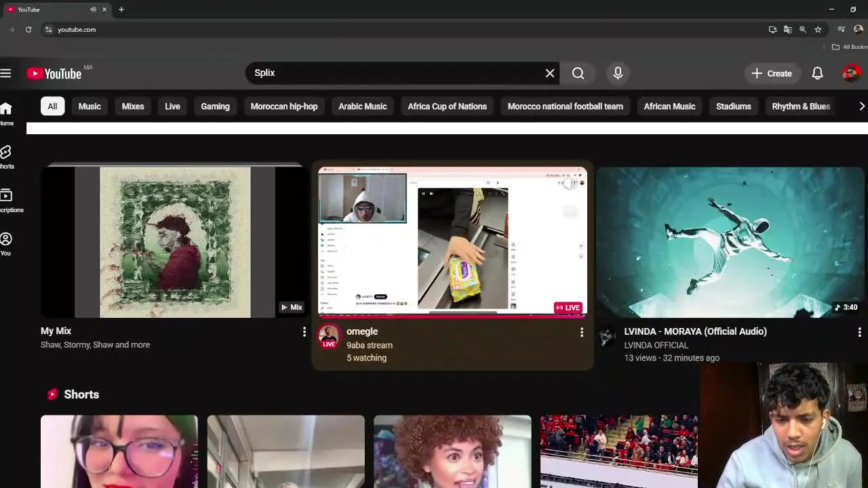This screenshot has height=488, width=868.
Task: Open the notifications bell
Action: click(x=817, y=73)
